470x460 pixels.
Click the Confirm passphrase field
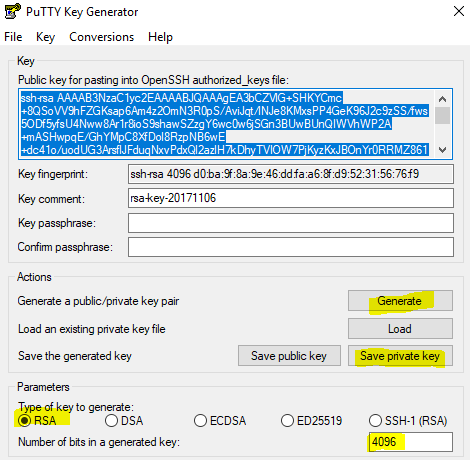[291, 247]
